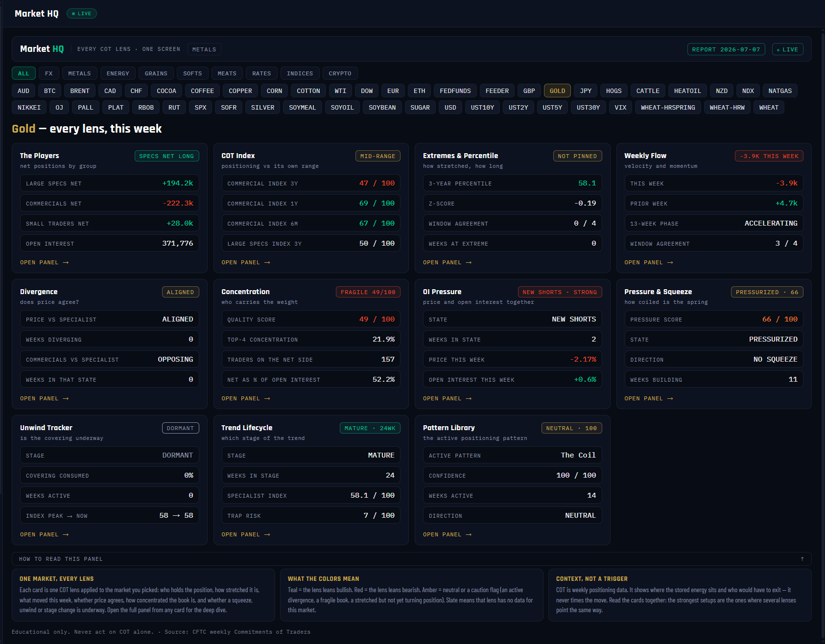The height and width of the screenshot is (644, 825).
Task: Open panel link in The Players card
Action: [x=45, y=263]
